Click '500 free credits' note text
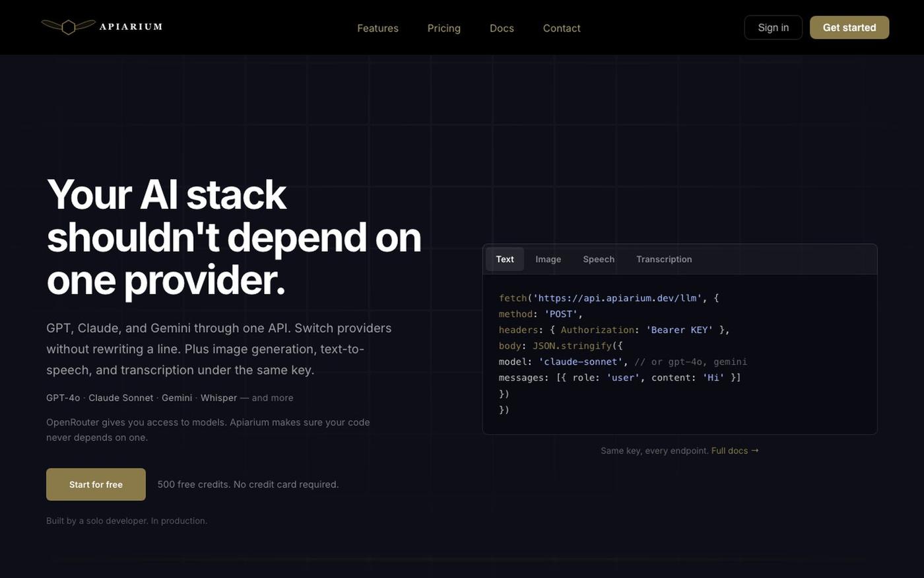 click(x=248, y=484)
